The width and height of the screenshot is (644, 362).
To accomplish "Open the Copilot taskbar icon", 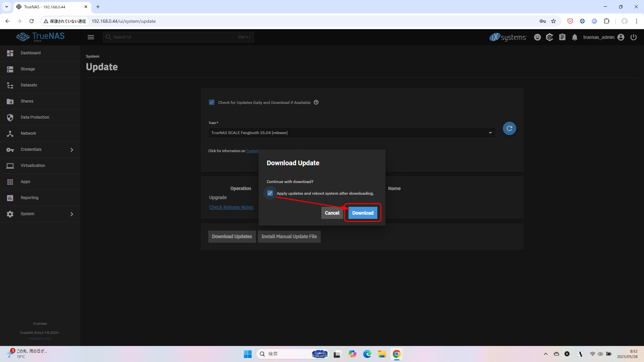I will [352, 354].
